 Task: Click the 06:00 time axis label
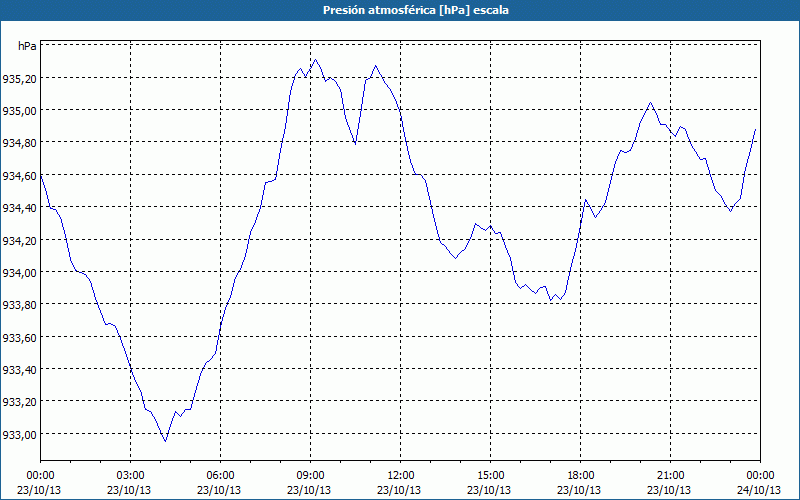(x=220, y=475)
